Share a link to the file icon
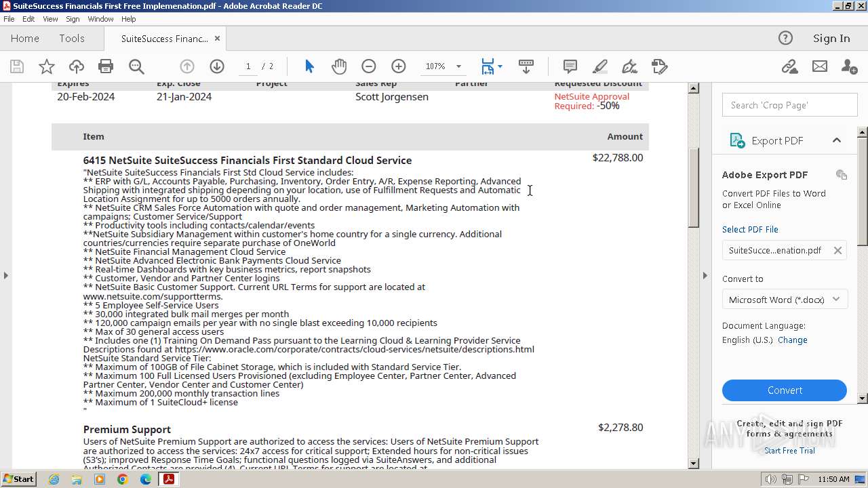Viewport: 868px width, 488px height. (789, 66)
